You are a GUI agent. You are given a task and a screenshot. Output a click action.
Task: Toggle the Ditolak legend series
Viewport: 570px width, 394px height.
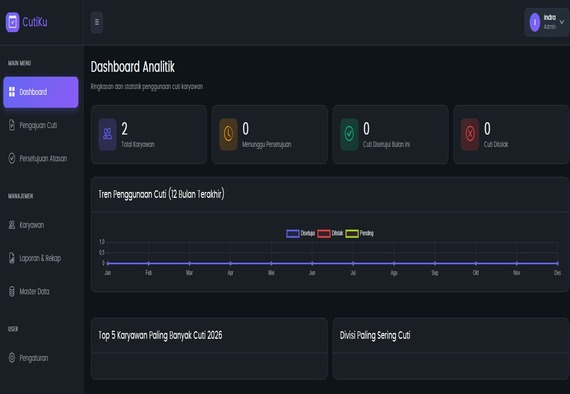tap(330, 233)
